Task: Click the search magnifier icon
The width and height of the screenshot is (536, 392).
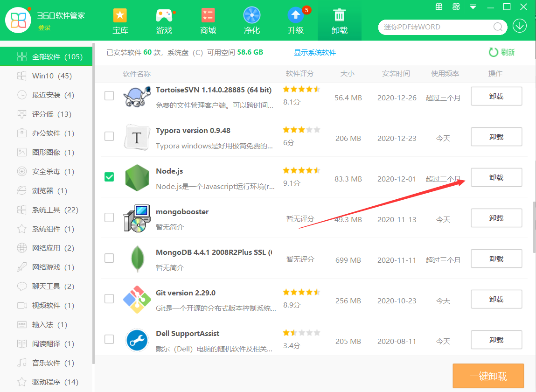Action: point(498,27)
